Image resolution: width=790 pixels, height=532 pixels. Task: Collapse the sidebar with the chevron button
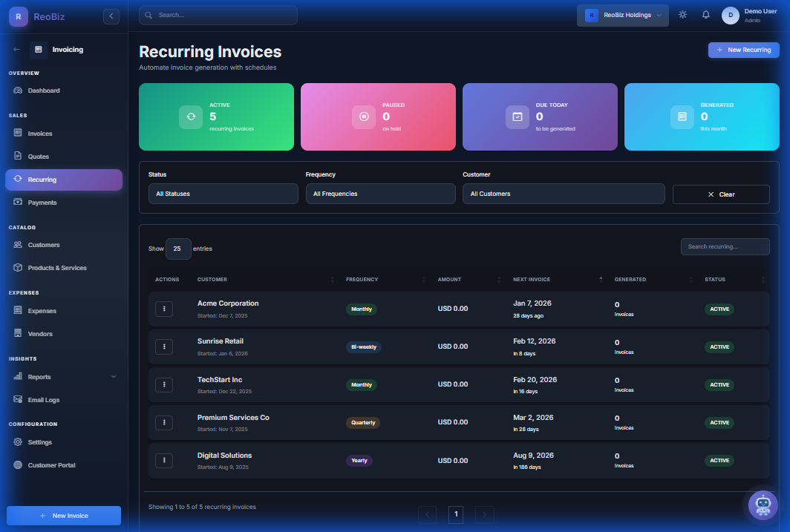[x=111, y=15]
